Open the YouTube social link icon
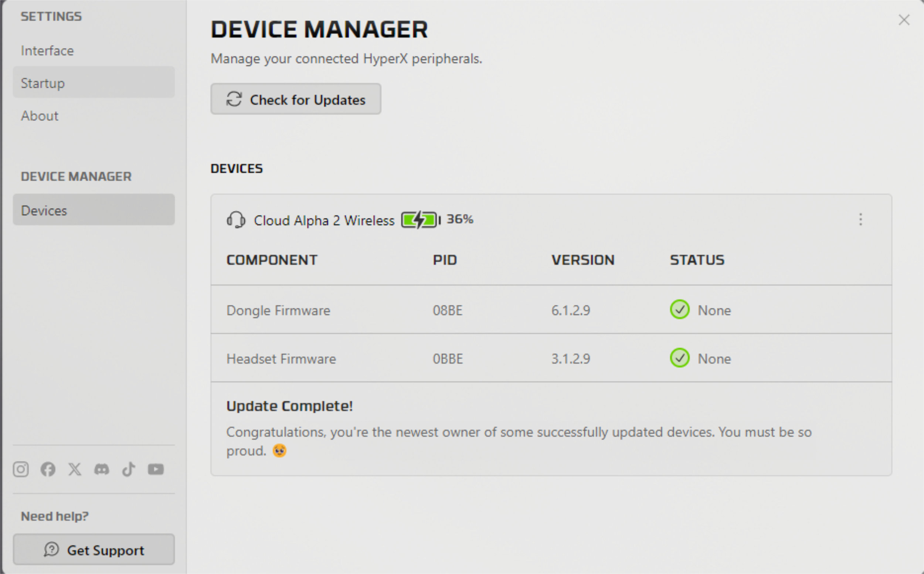The width and height of the screenshot is (924, 574). pos(156,469)
